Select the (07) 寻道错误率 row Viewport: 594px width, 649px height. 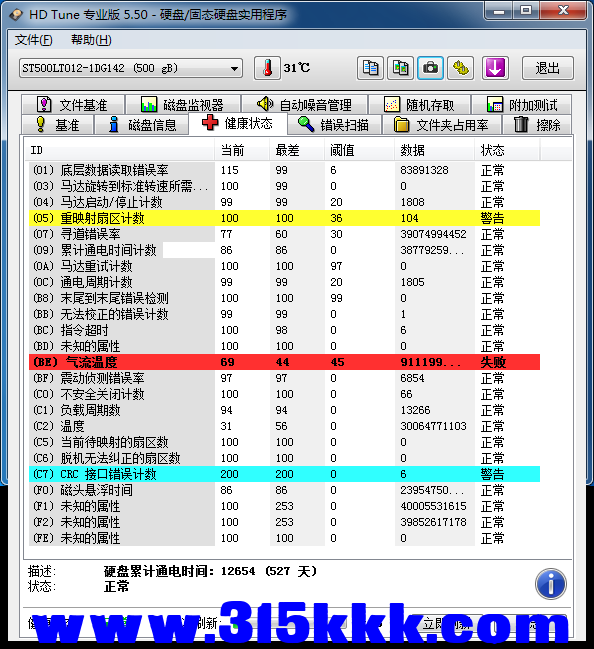(x=284, y=234)
